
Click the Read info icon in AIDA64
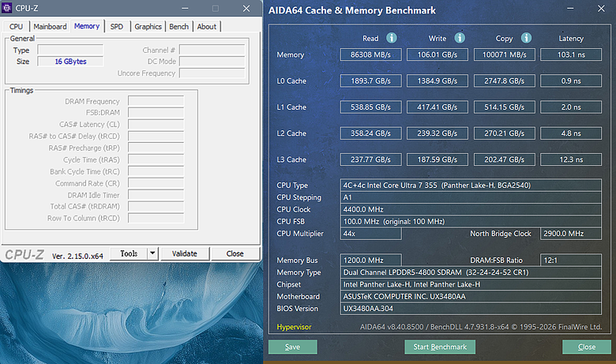click(391, 38)
